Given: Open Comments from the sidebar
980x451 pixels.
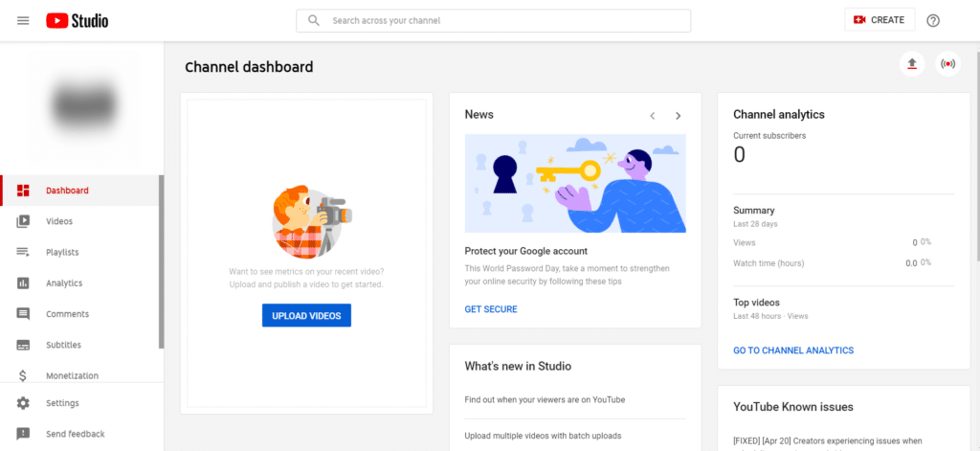Looking at the screenshot, I should (80, 314).
